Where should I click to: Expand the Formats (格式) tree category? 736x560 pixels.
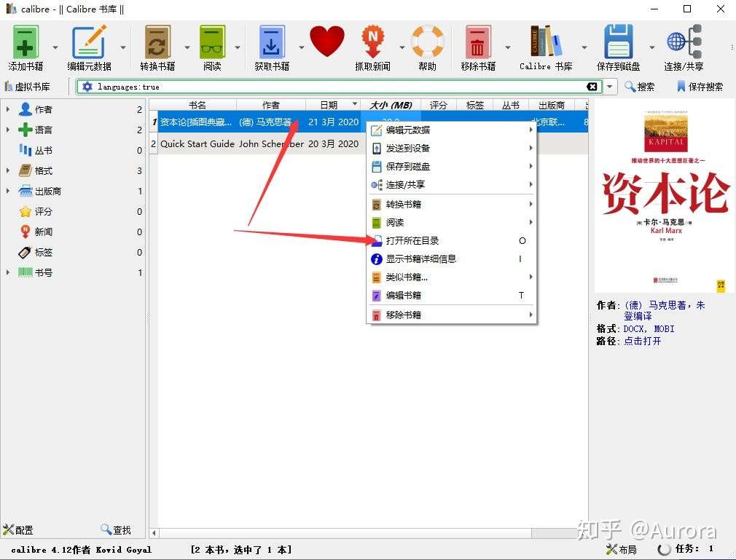pyautogui.click(x=7, y=170)
